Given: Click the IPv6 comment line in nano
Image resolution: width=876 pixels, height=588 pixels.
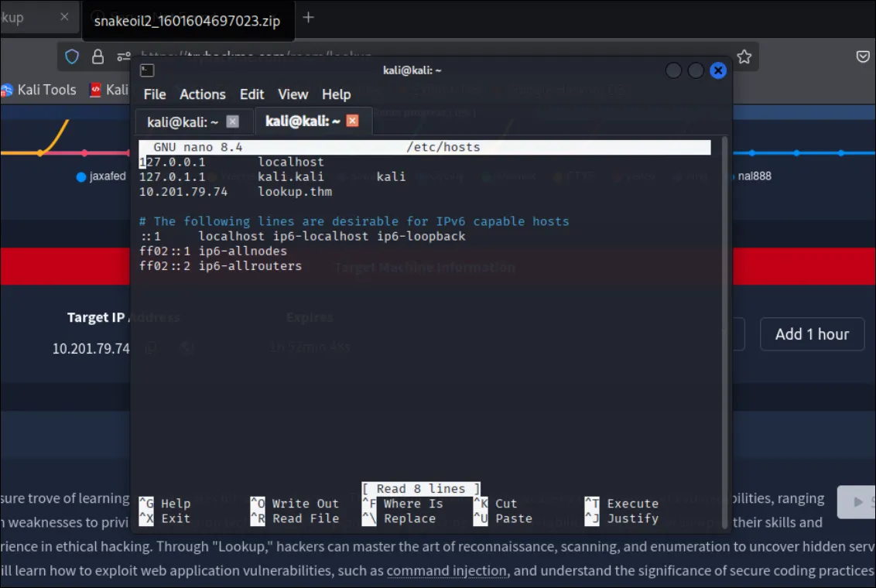Looking at the screenshot, I should pyautogui.click(x=354, y=221).
